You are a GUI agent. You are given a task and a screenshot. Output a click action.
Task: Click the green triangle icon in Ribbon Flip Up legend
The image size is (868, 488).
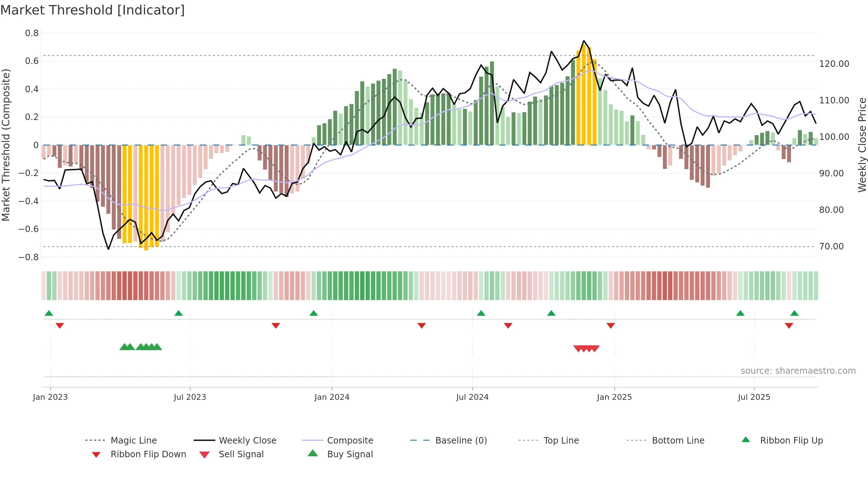coord(746,440)
